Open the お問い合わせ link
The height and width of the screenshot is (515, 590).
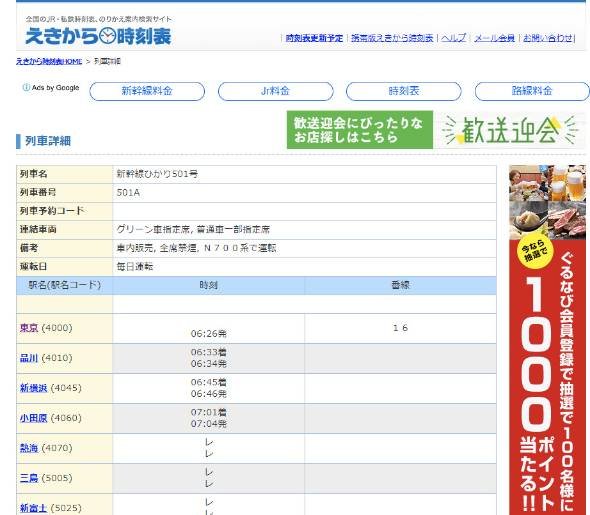point(548,38)
